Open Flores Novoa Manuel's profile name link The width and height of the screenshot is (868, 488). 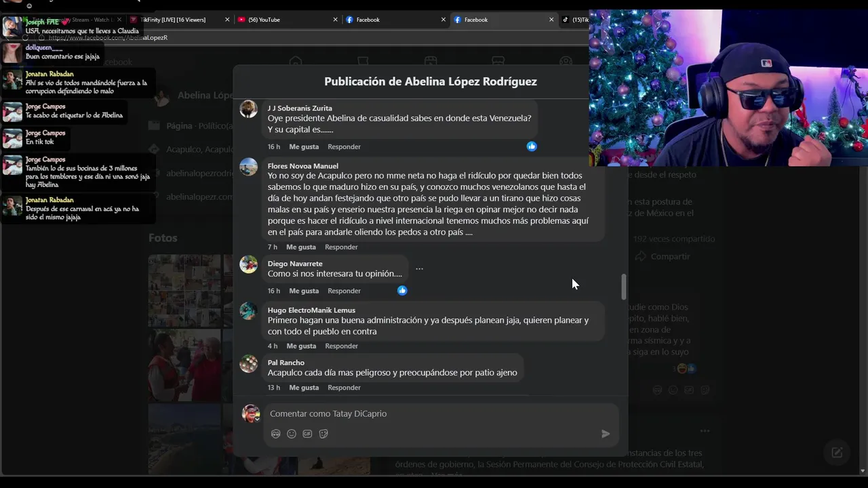point(302,166)
